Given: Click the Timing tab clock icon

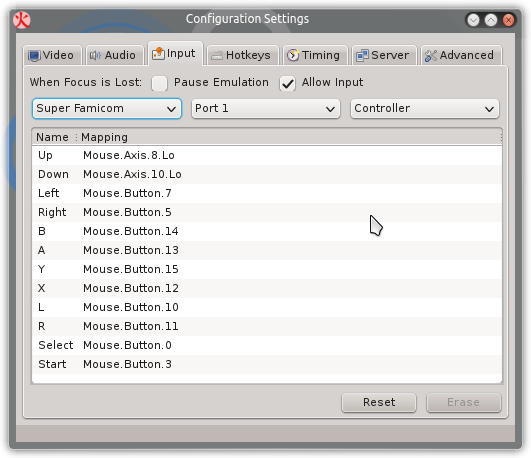Looking at the screenshot, I should click(293, 55).
